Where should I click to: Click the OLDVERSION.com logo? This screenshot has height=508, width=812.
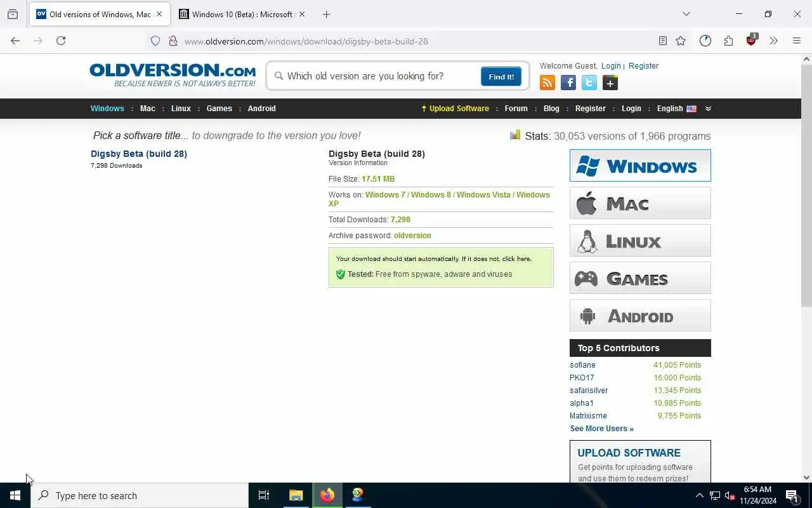[173, 74]
